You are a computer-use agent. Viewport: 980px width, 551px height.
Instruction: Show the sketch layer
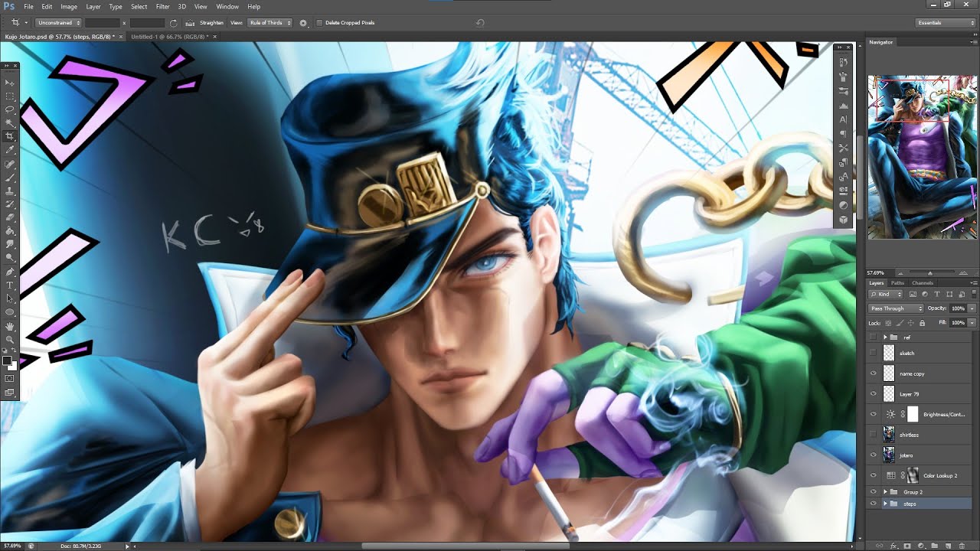click(x=873, y=353)
